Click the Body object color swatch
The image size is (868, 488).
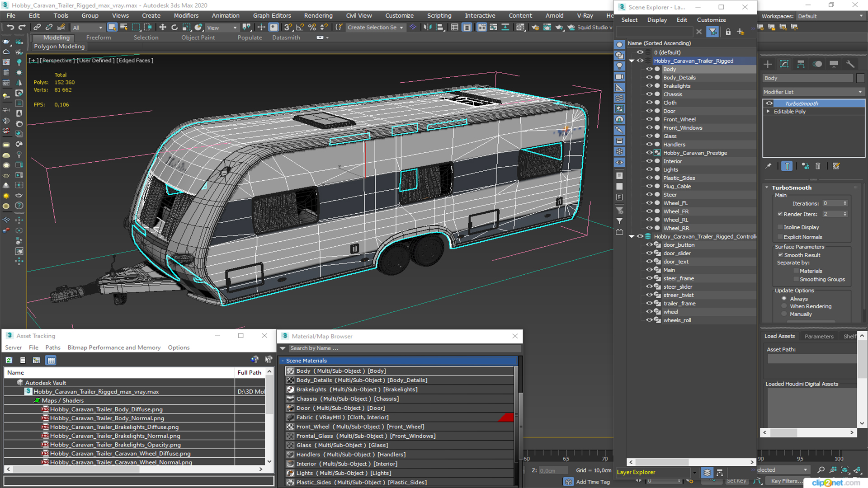click(x=860, y=78)
